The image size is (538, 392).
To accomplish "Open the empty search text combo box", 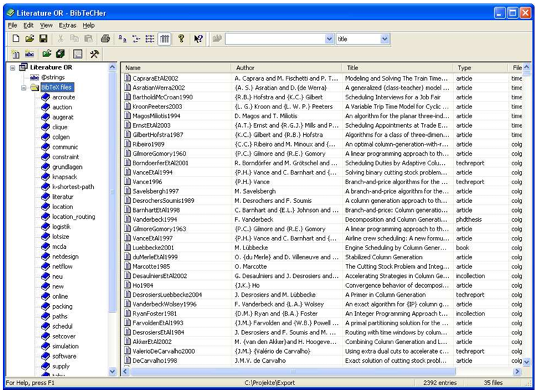I will pyautogui.click(x=329, y=40).
